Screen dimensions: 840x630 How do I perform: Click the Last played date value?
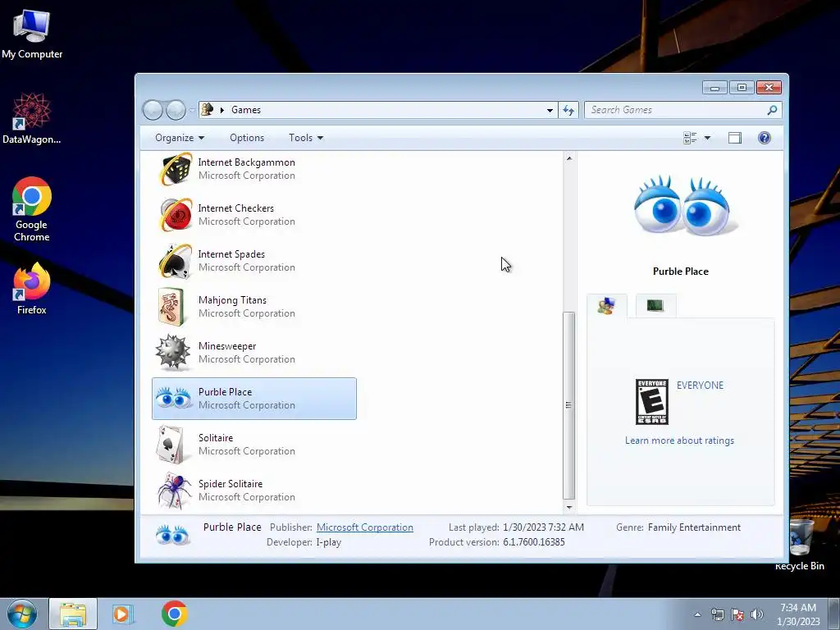tap(543, 527)
